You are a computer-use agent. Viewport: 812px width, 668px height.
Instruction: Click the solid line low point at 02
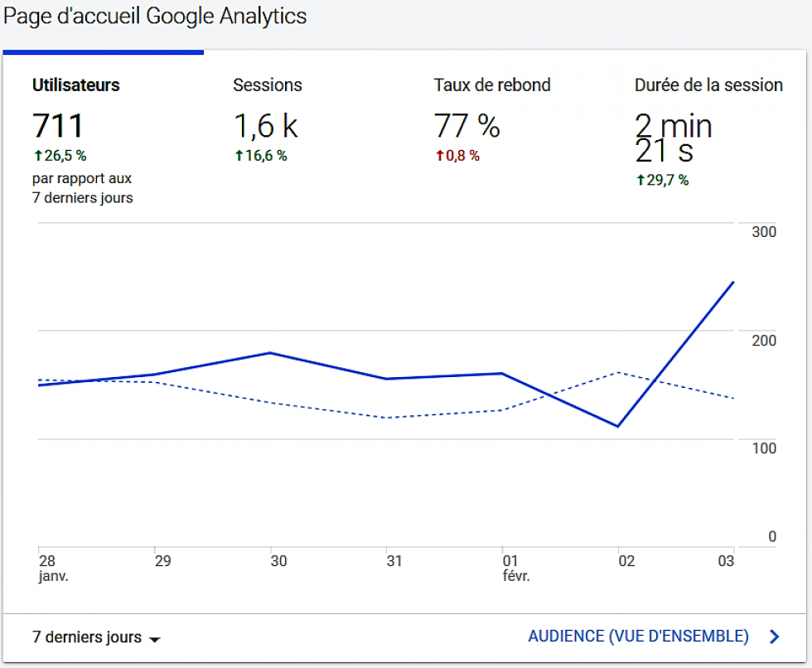618,426
